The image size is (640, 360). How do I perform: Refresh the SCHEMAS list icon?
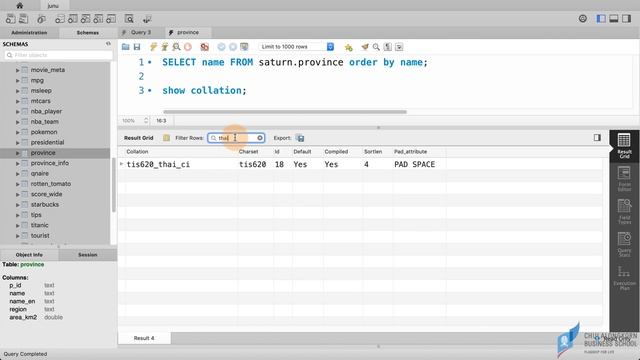pos(108,44)
